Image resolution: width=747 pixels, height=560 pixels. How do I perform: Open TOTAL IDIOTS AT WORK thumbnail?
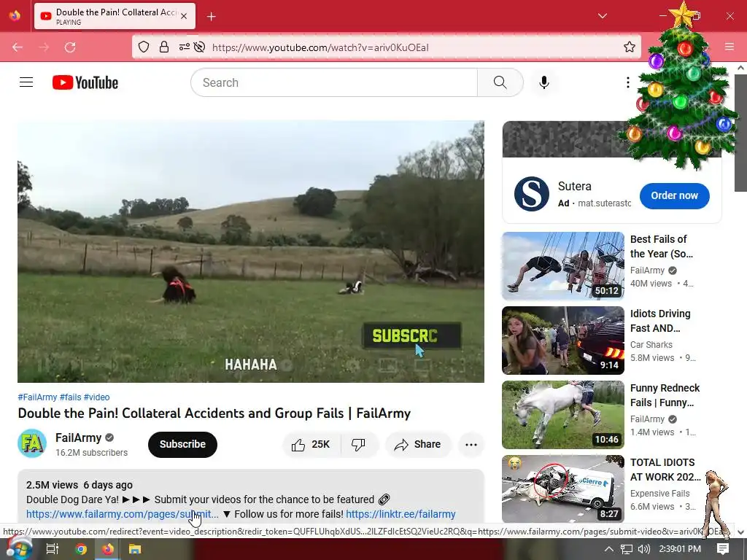click(563, 489)
